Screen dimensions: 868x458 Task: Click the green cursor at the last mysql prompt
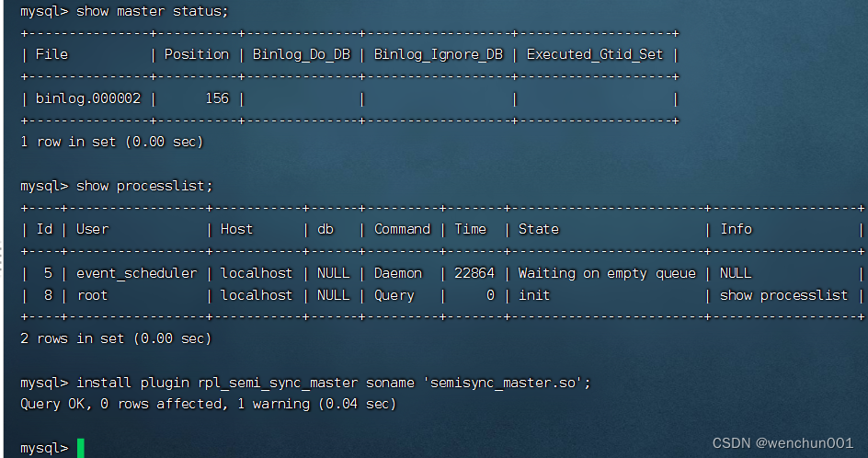81,448
